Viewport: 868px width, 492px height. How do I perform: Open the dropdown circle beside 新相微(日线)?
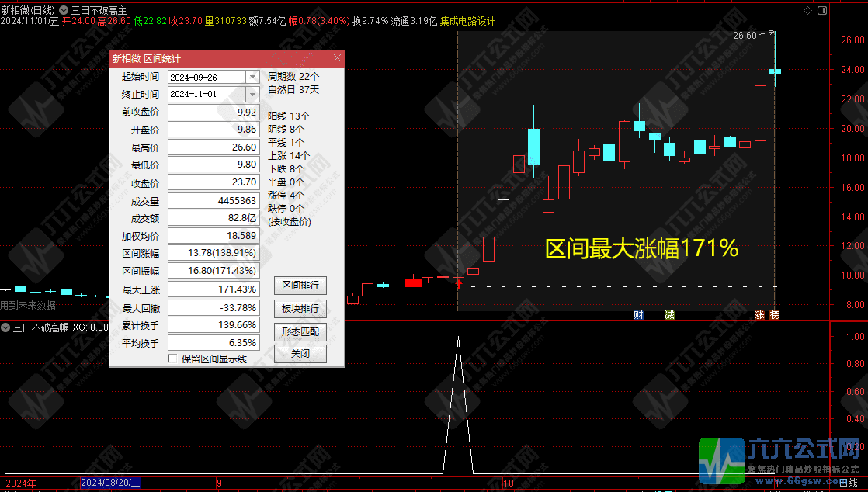coord(64,11)
